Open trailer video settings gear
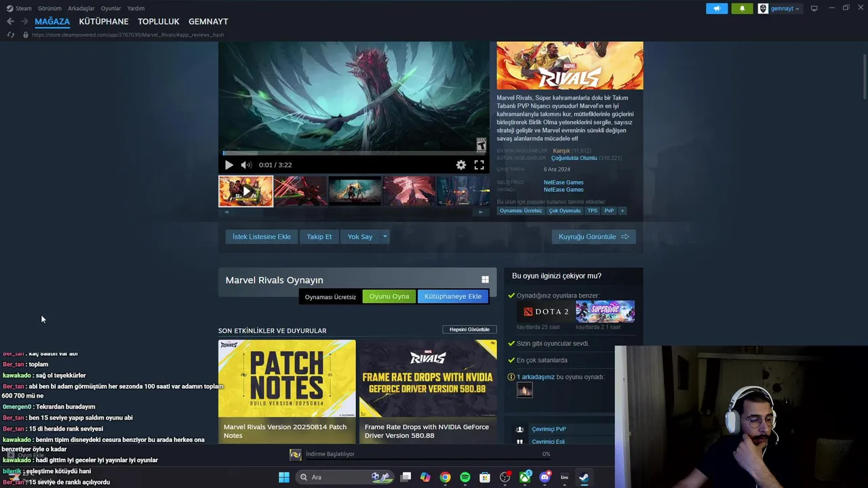Image resolution: width=868 pixels, height=488 pixels. tap(461, 165)
